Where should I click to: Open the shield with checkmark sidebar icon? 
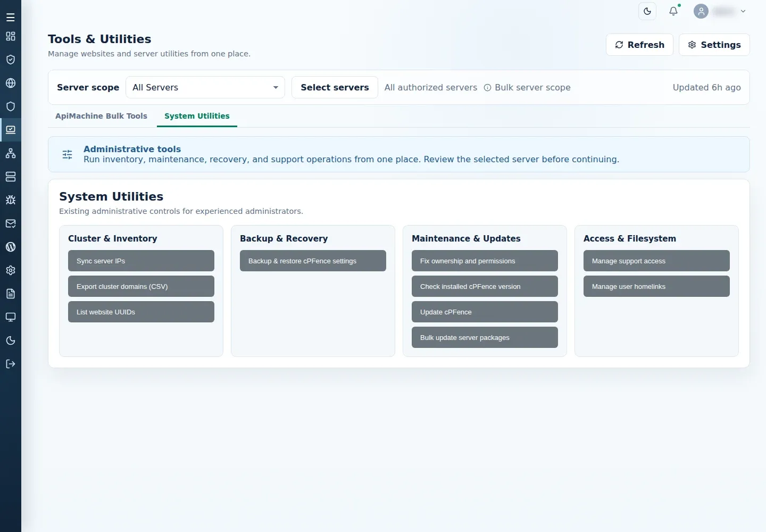(x=11, y=60)
